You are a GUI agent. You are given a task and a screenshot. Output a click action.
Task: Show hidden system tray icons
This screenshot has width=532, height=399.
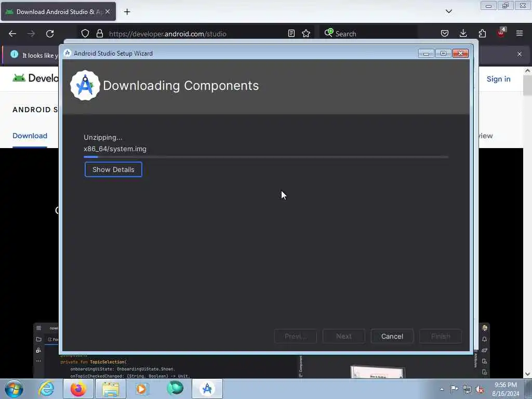[442, 389]
